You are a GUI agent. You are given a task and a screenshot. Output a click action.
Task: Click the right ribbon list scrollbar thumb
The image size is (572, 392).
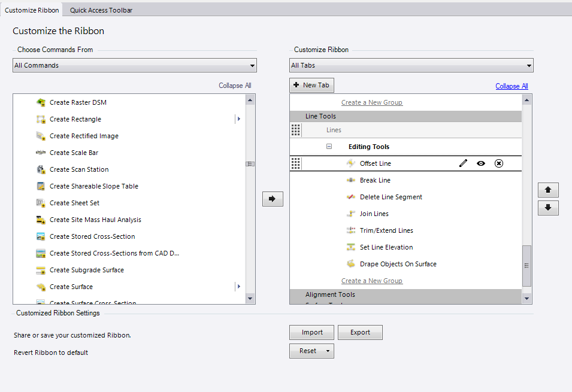coord(526,266)
